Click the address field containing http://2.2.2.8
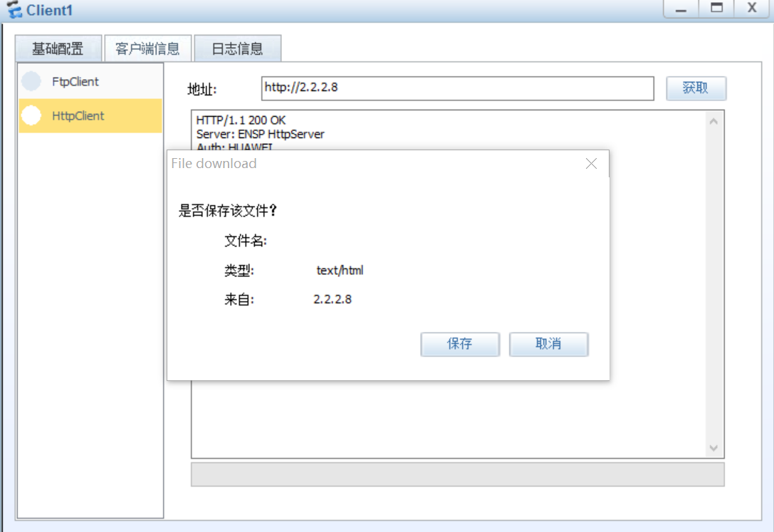The width and height of the screenshot is (774, 532). pos(458,88)
